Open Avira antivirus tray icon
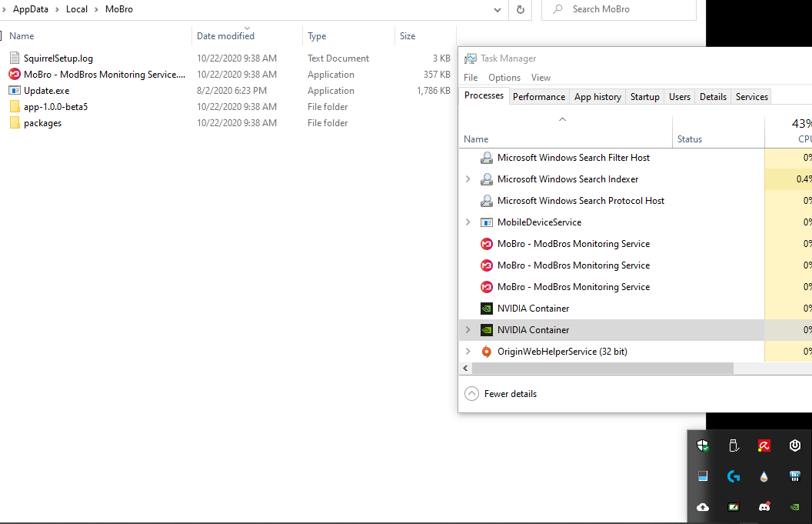Image resolution: width=812 pixels, height=524 pixels. pos(764,446)
